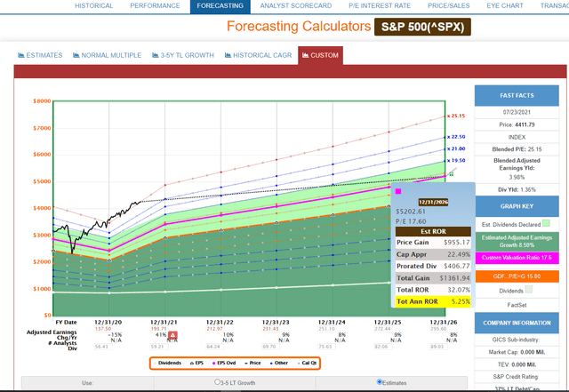Viewport: 569px width, 392px height.
Task: Click the Total Gain $1361.94 row
Action: coord(433,278)
